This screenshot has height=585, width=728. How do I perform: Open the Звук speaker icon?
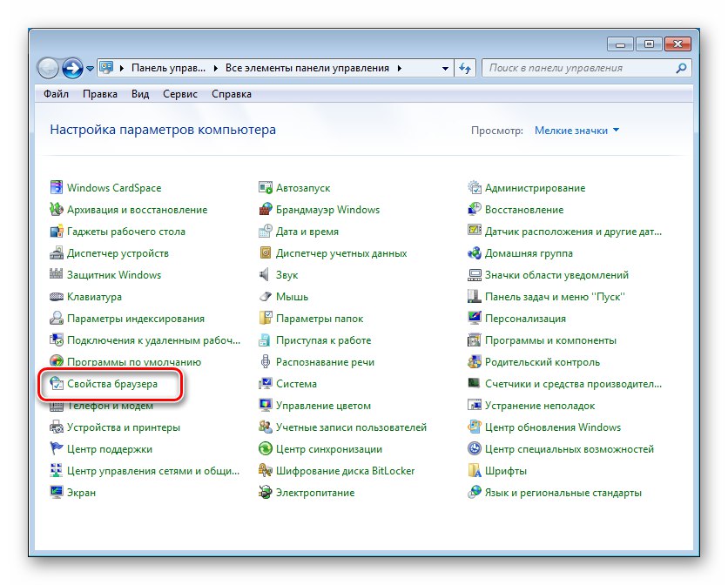pos(265,274)
